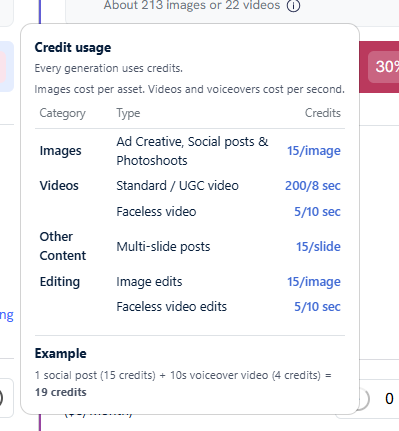Click 'About 213 images or 22 videos' text

[192, 5]
